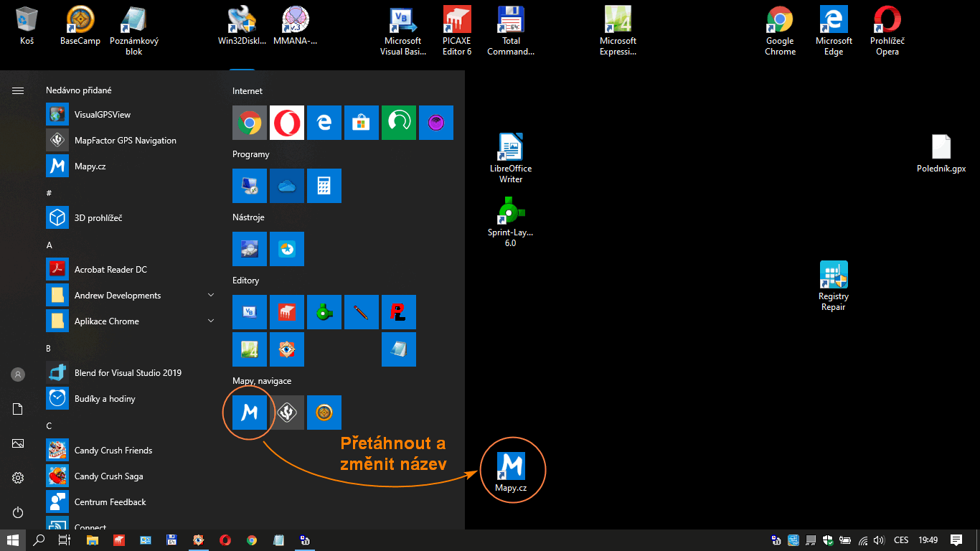Open Settings gear in Start sidebar

[18, 478]
